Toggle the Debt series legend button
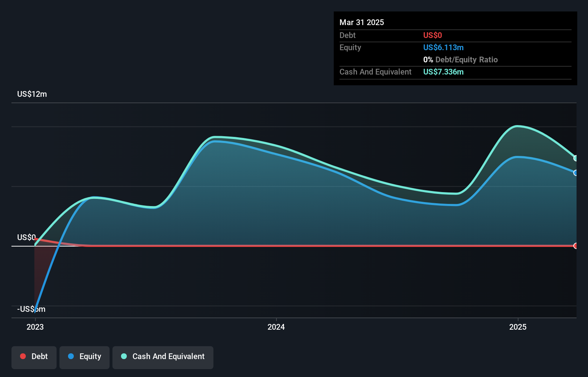Image resolution: width=588 pixels, height=377 pixels. coord(34,357)
